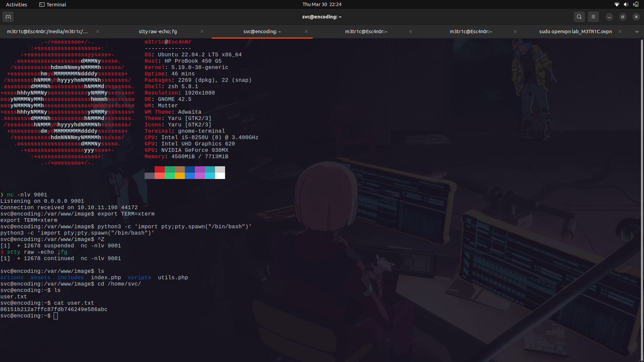Close the fourth 'm3tr1c@Esc4n0r:~' tab
This screenshot has width=644, height=362.
[x=411, y=32]
